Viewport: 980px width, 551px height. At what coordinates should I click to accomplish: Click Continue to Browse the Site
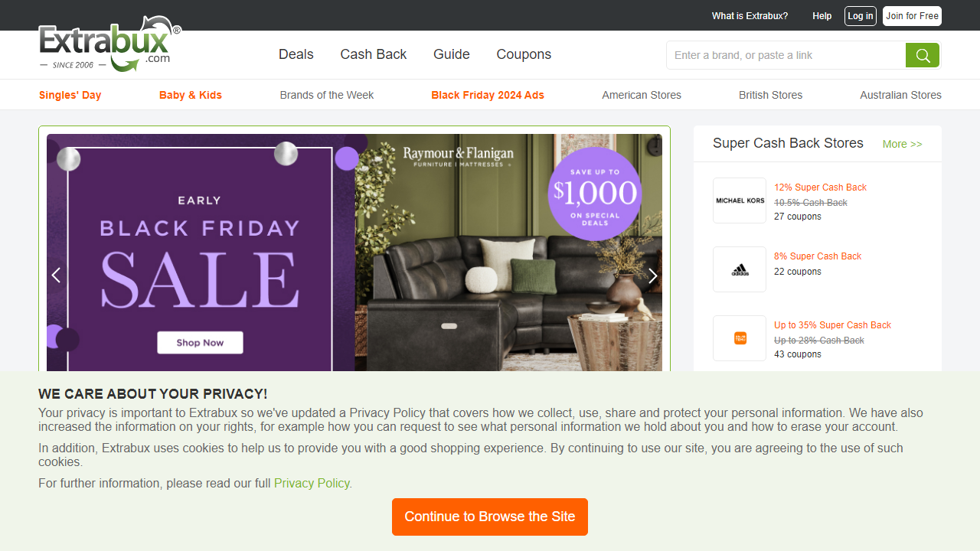pos(490,517)
